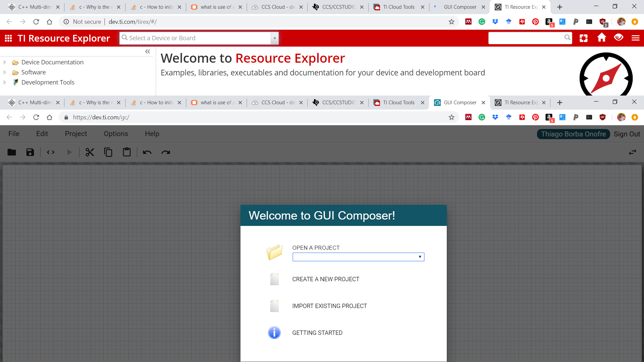
Task: Click the undo arrow icon
Action: point(147,153)
